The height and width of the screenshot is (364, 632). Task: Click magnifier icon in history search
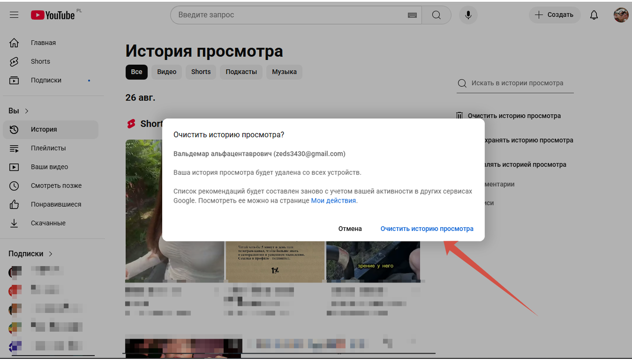462,83
